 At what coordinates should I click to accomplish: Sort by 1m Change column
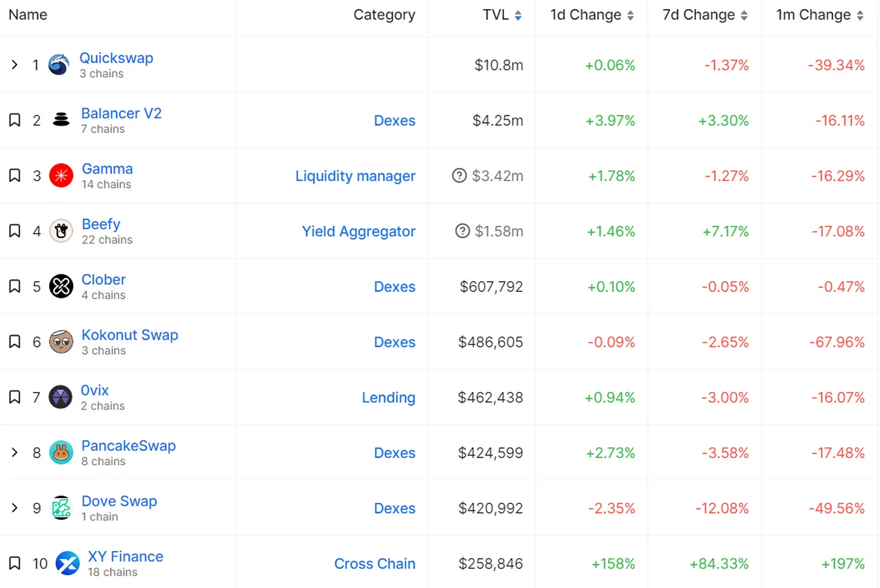[860, 16]
